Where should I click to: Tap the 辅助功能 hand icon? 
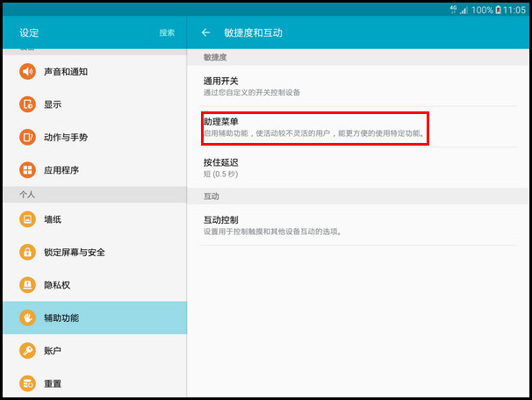pos(27,318)
